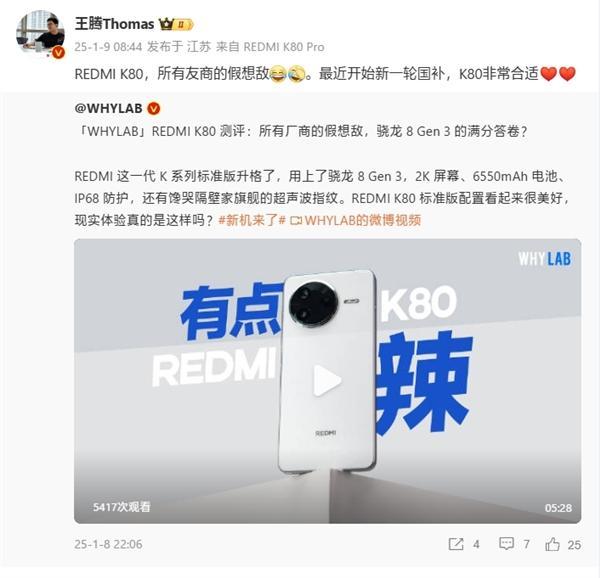The image size is (600, 578).
Task: Click the 25-1-9 08:44 post timestamp
Action: [108, 47]
